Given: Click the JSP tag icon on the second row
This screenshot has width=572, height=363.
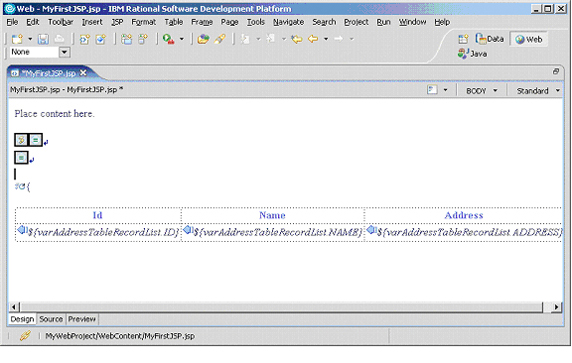Looking at the screenshot, I should point(21,158).
